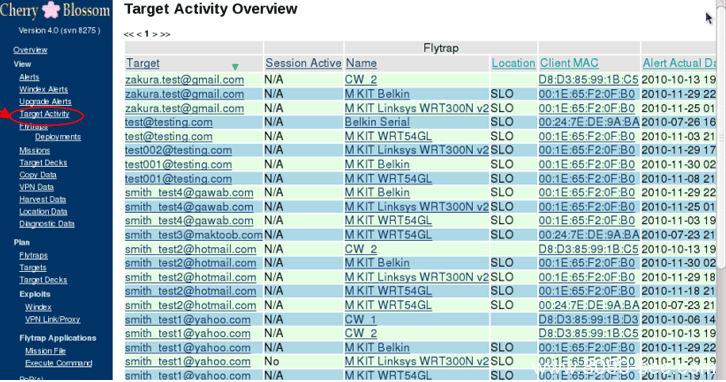Image resolution: width=726 pixels, height=382 pixels.
Task: Open the Belkin Serial flytrap link
Action: click(x=377, y=122)
